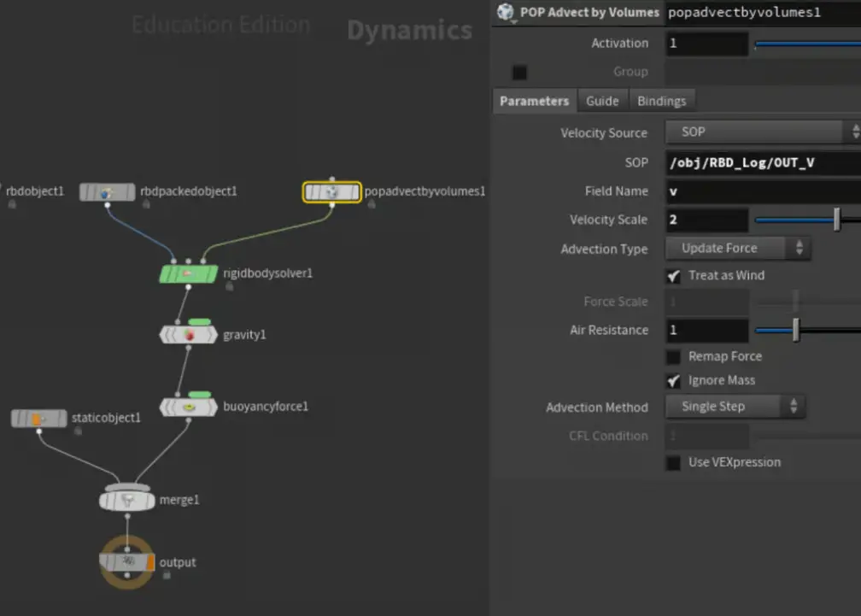Uncheck the Ignore Mass option
Viewport: 861px width, 616px height.
pos(674,381)
